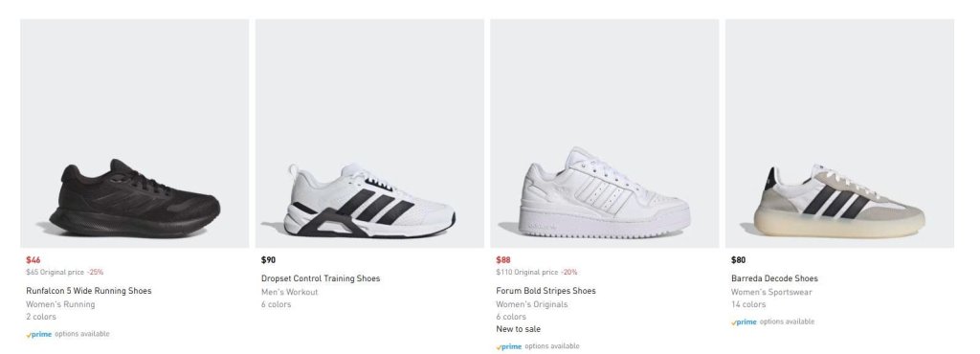Open the white Forum Bold Stripes shoe image
Viewport: 980px width, 354px height.
[x=605, y=134]
